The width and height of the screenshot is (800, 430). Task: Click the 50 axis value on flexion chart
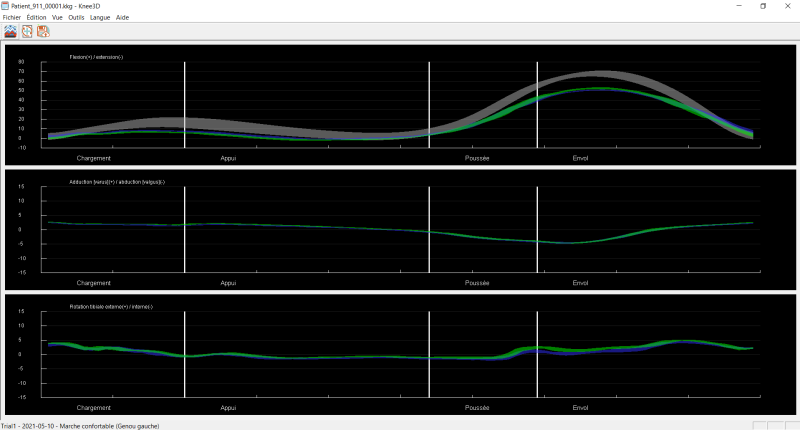(x=21, y=90)
